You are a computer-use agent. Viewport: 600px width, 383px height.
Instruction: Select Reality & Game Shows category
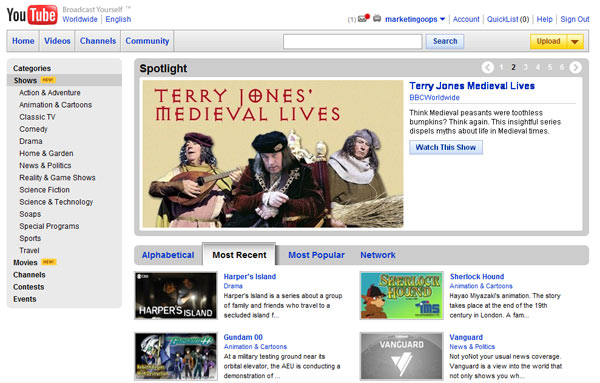[57, 178]
